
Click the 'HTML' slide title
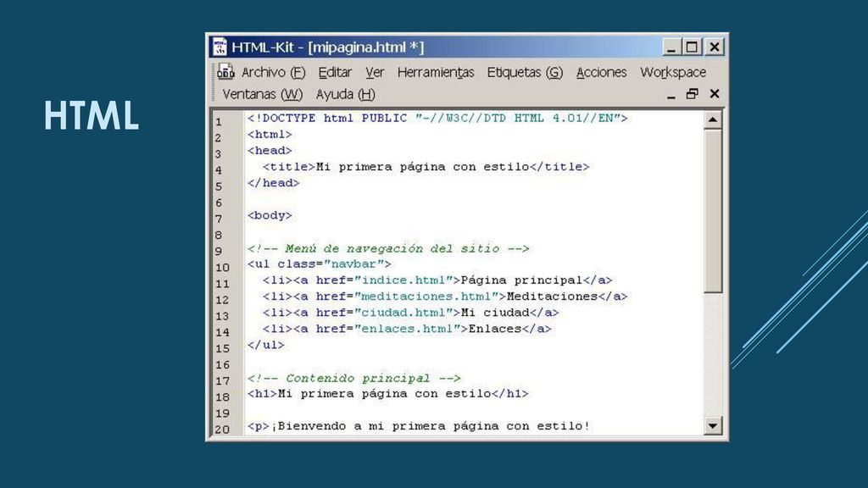point(92,115)
